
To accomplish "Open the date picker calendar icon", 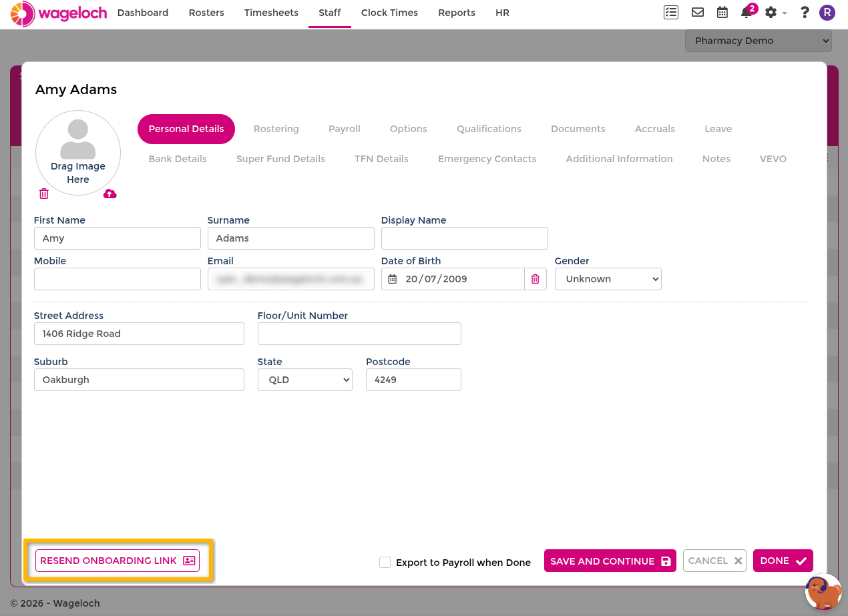I will click(x=393, y=279).
